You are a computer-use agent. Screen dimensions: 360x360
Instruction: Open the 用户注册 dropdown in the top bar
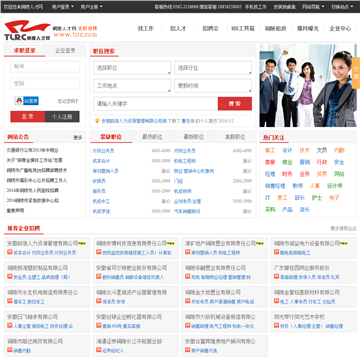(x=91, y=7)
